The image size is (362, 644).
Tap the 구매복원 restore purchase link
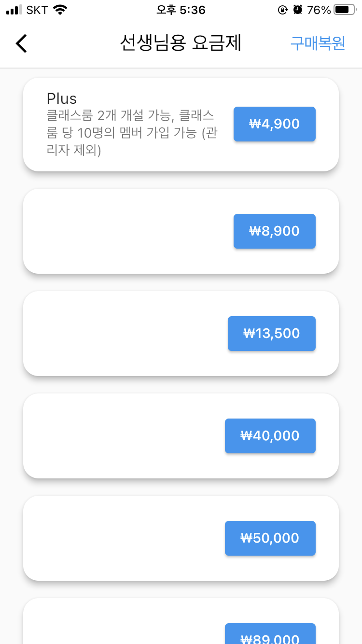(x=318, y=43)
